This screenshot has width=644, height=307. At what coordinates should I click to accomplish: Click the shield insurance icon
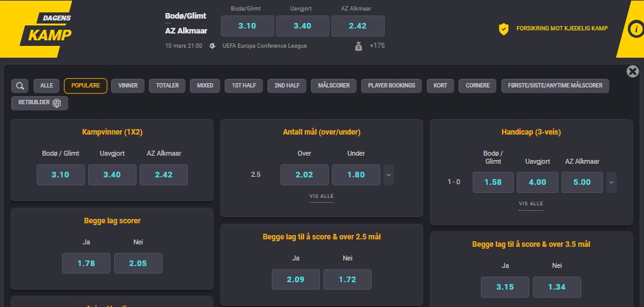(x=504, y=29)
